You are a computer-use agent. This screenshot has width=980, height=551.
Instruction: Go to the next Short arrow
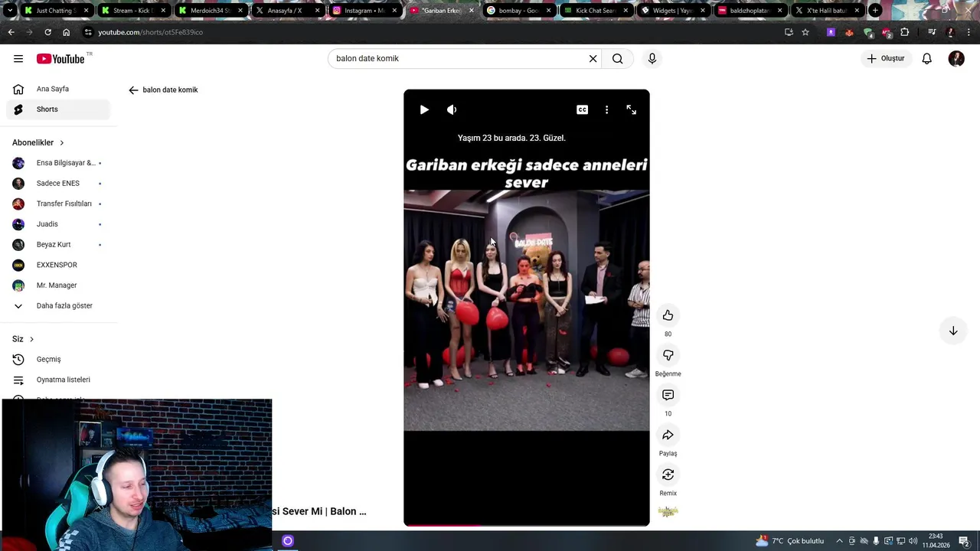click(x=953, y=331)
